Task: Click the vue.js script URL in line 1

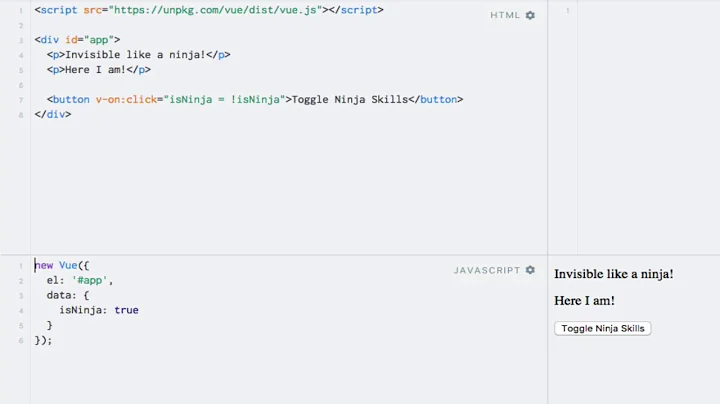Action: point(215,10)
